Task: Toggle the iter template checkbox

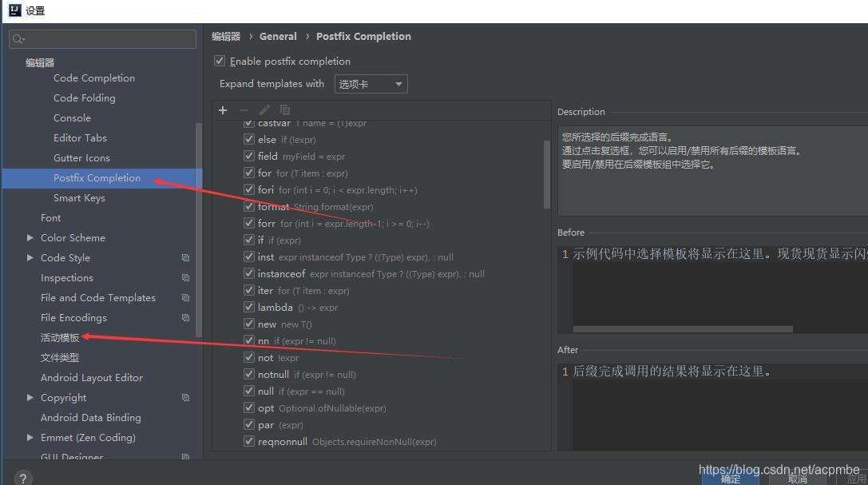Action: (249, 290)
